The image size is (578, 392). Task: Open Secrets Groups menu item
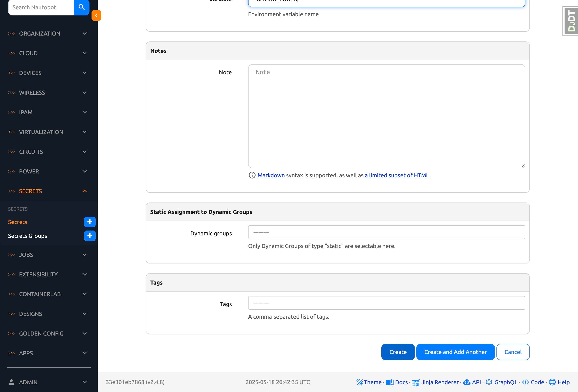coord(28,236)
